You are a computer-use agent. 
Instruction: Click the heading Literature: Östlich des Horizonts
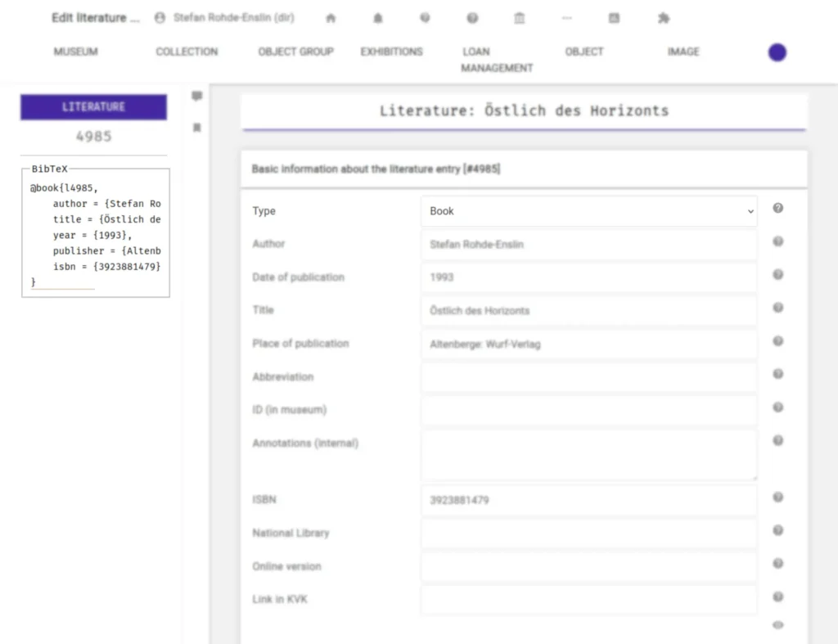click(524, 110)
